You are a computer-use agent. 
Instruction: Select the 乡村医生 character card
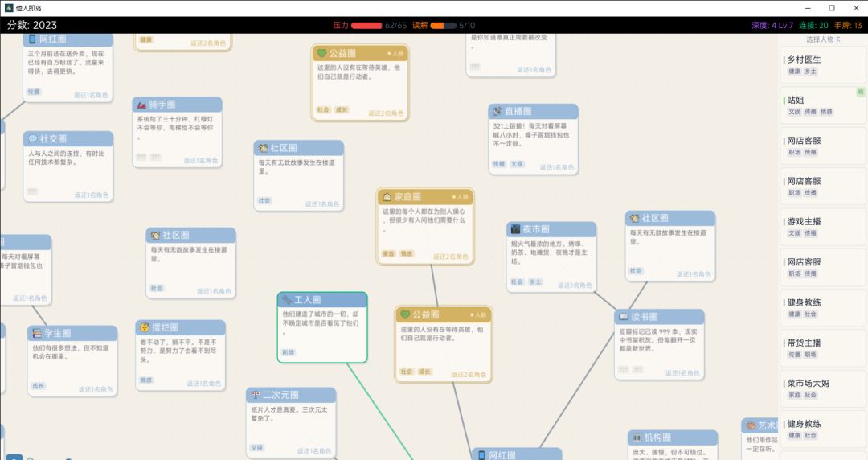823,65
